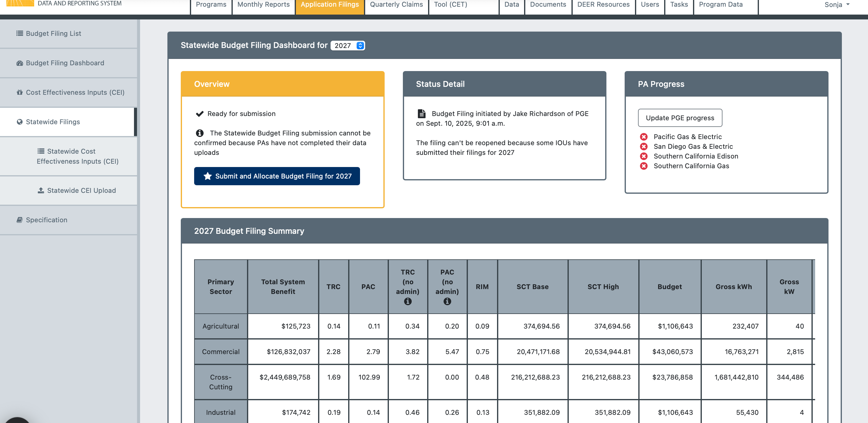Click the document icon in Status Detail

coord(421,114)
